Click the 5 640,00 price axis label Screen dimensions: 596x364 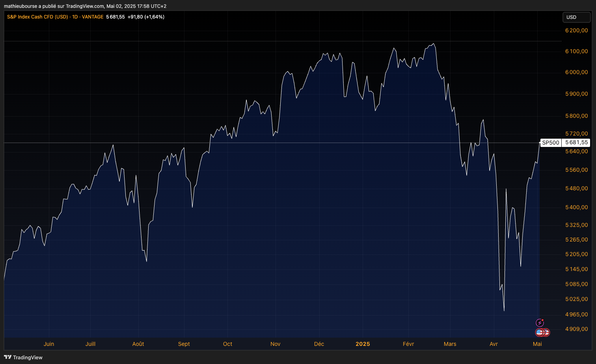point(576,151)
